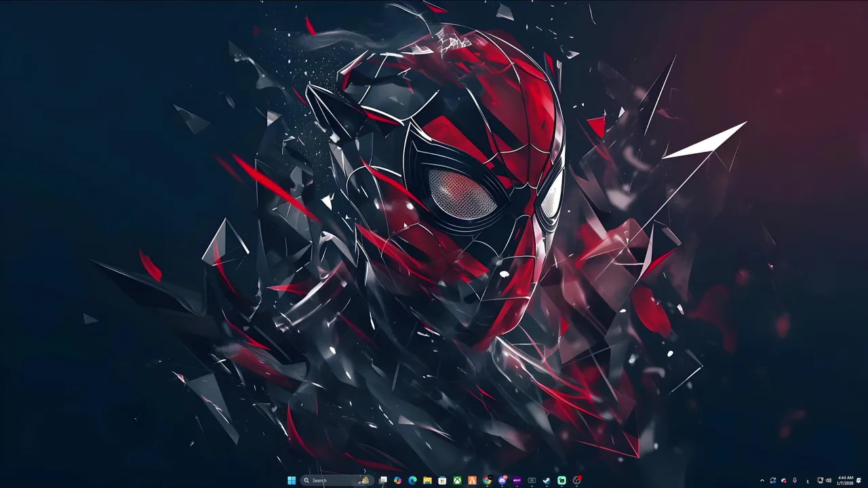
Task: Open the purple NEXT app icon
Action: click(x=517, y=481)
